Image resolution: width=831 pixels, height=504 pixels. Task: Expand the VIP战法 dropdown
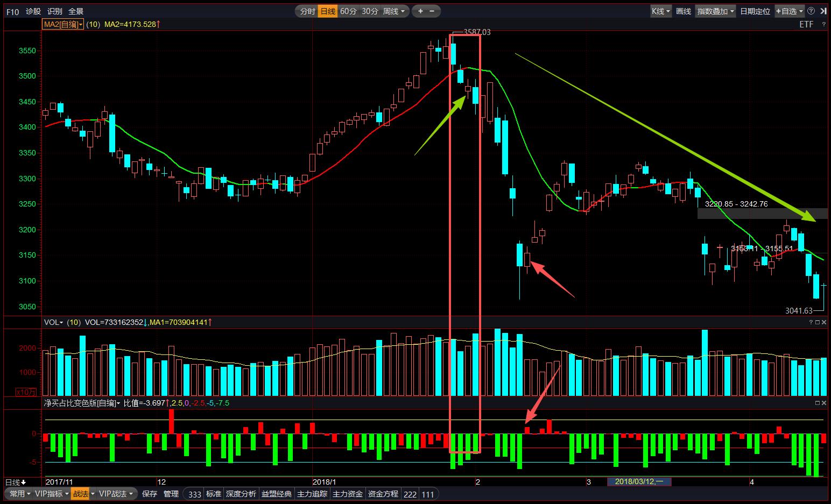coord(116,494)
